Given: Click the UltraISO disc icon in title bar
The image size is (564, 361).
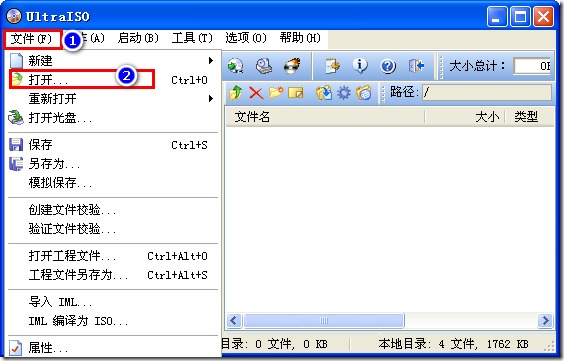Looking at the screenshot, I should point(14,16).
